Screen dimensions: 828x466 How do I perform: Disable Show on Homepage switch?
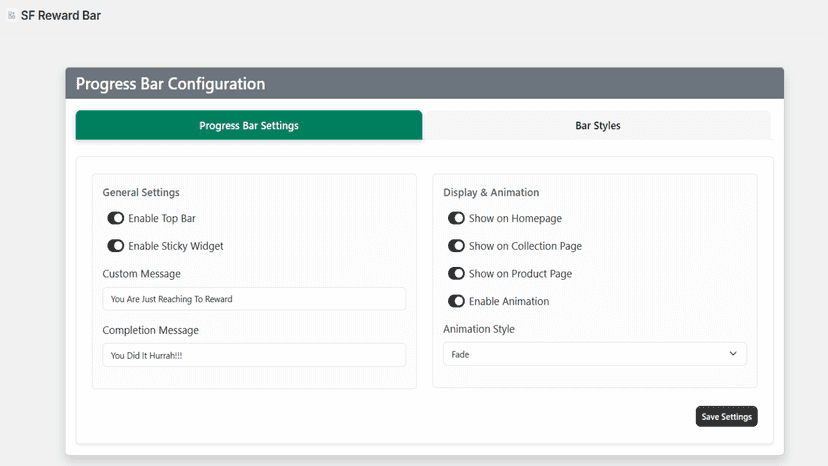456,218
